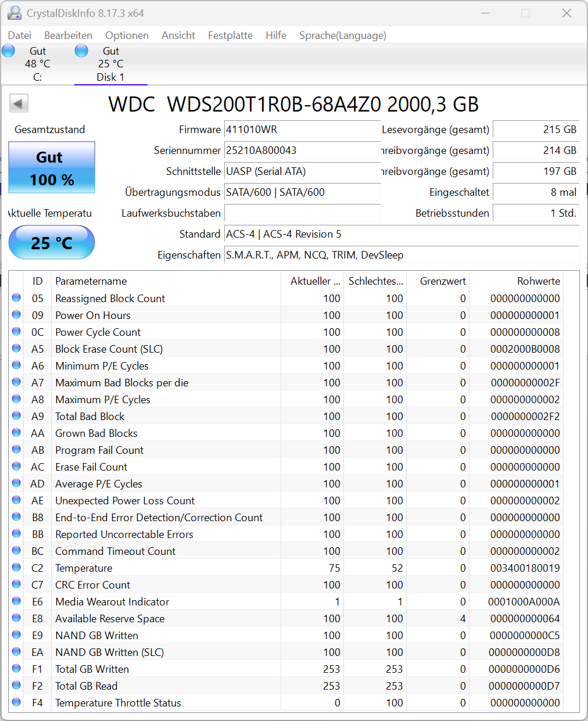Image resolution: width=588 pixels, height=721 pixels.
Task: Click the Standard field ACS-4 Revision 5
Action: [401, 234]
